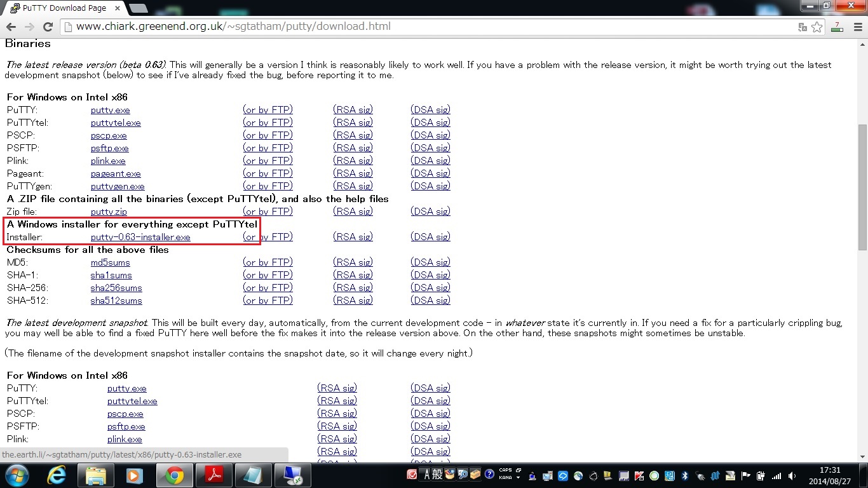Click the page's vertical scrollbar thumb
868x488 pixels.
862,187
